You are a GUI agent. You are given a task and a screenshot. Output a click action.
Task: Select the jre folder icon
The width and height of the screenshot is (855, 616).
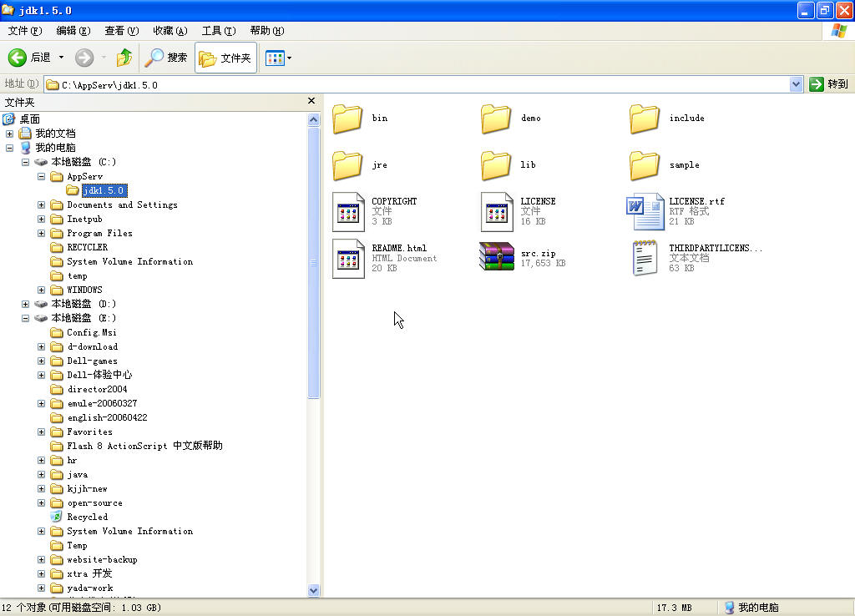(x=347, y=165)
